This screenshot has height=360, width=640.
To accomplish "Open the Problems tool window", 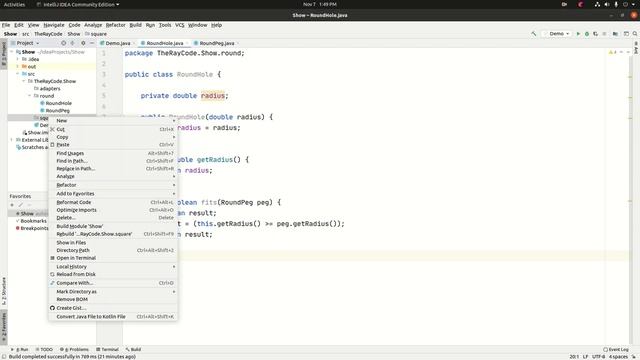I will tap(74, 349).
